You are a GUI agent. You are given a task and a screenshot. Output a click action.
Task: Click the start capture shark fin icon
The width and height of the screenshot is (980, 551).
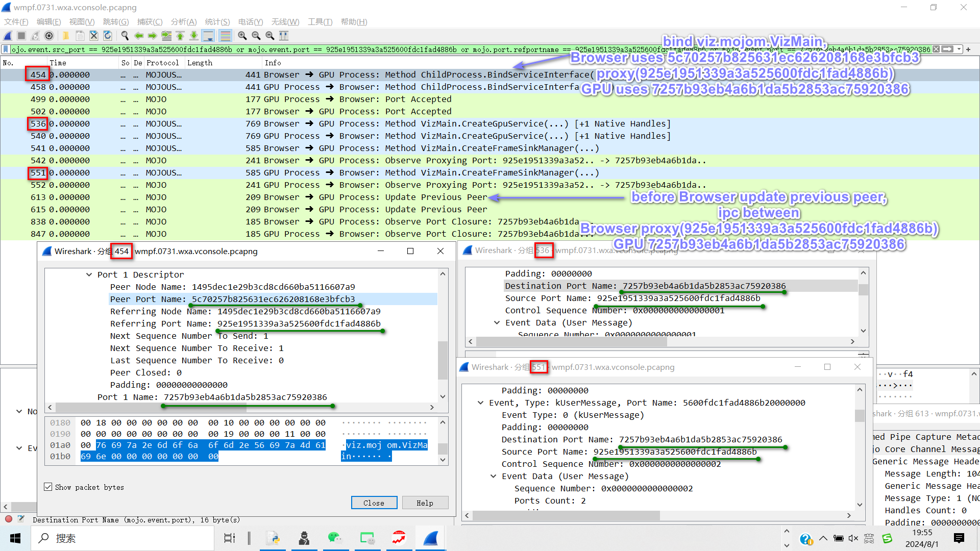[x=8, y=36]
